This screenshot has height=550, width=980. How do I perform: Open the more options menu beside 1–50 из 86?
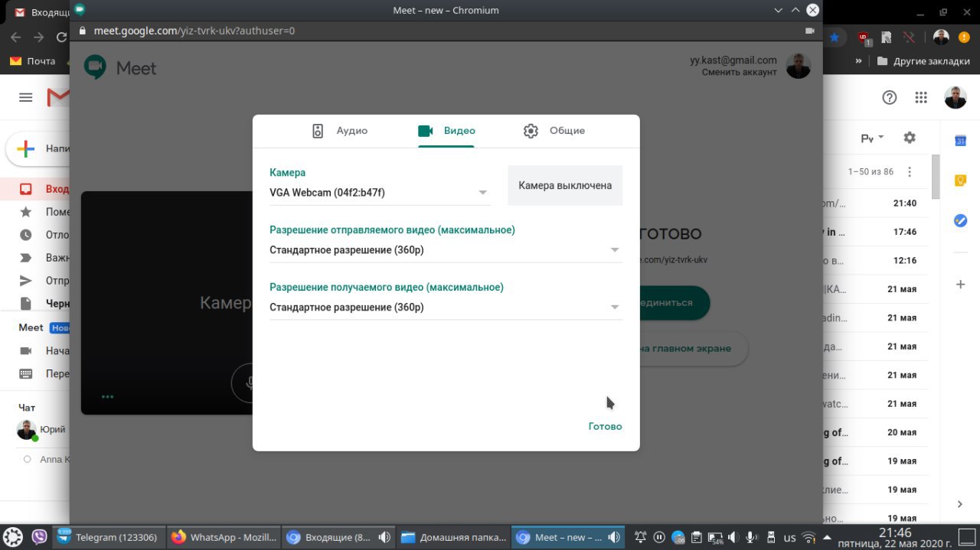910,172
